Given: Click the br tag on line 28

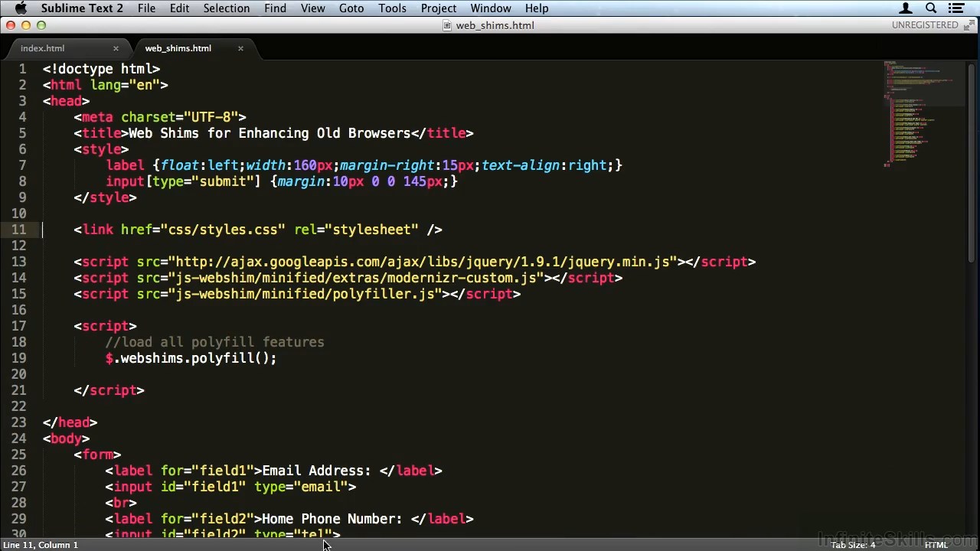Looking at the screenshot, I should pos(121,503).
